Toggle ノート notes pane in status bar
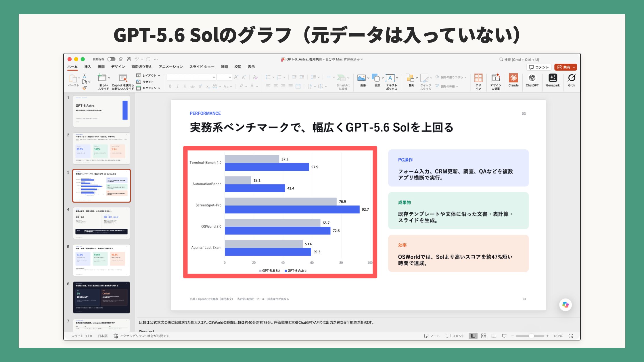 pyautogui.click(x=432, y=336)
